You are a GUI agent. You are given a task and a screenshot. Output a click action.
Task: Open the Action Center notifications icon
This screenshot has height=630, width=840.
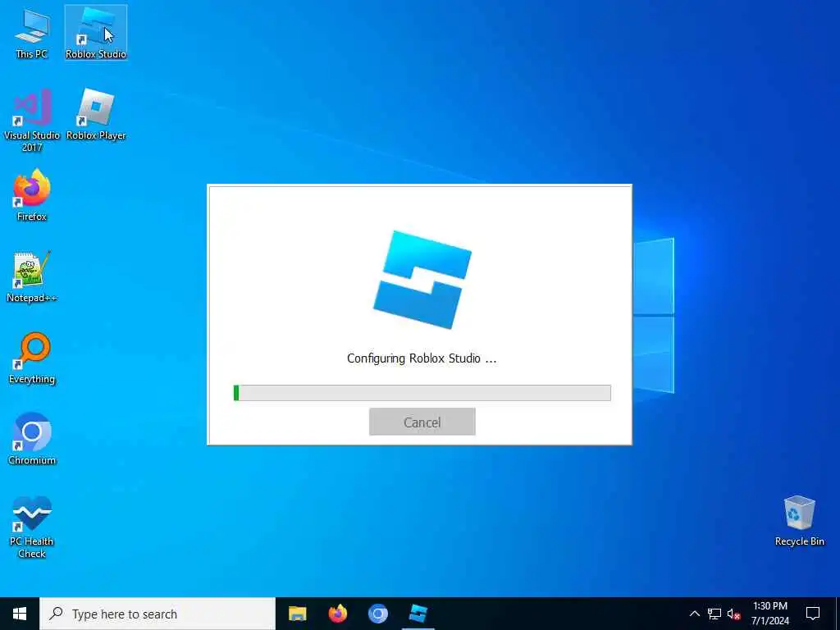813,614
